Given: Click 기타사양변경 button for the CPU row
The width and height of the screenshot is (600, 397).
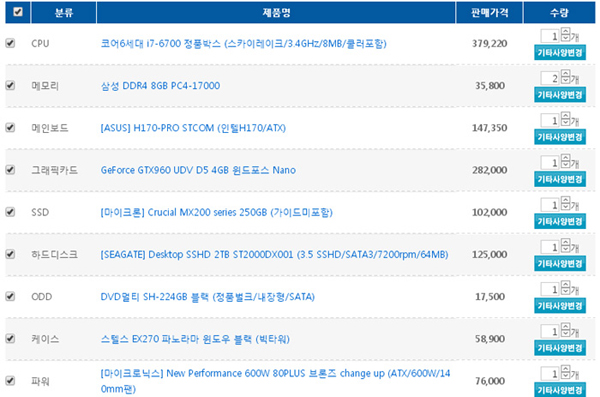Looking at the screenshot, I should pyautogui.click(x=560, y=52).
